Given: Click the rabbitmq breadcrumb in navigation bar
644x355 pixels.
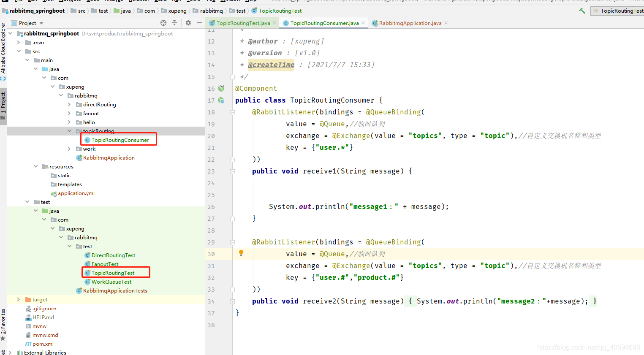Looking at the screenshot, I should coord(211,11).
